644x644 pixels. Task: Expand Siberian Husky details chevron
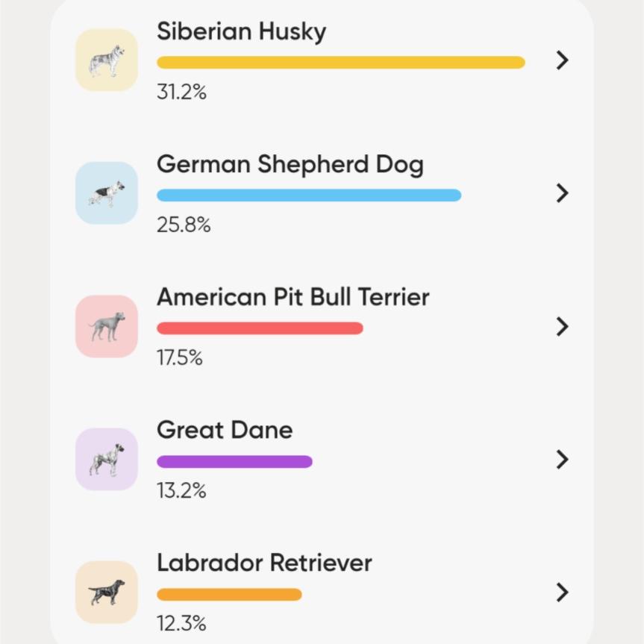[563, 60]
